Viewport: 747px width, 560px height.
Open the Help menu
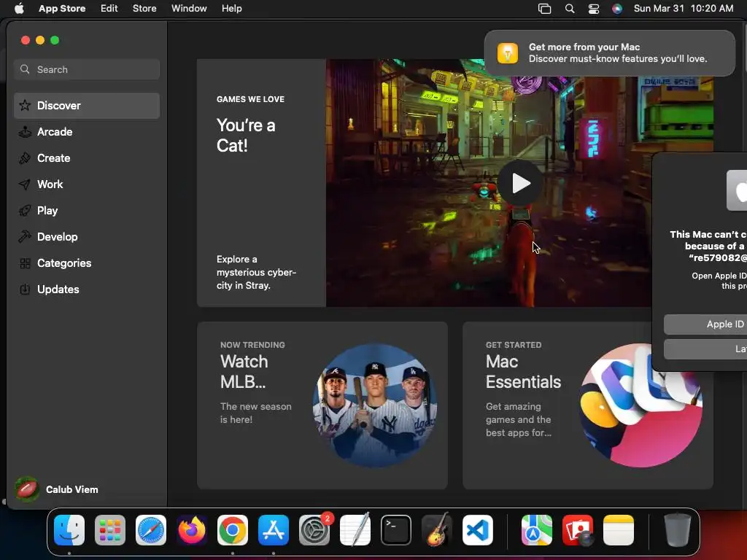231,9
